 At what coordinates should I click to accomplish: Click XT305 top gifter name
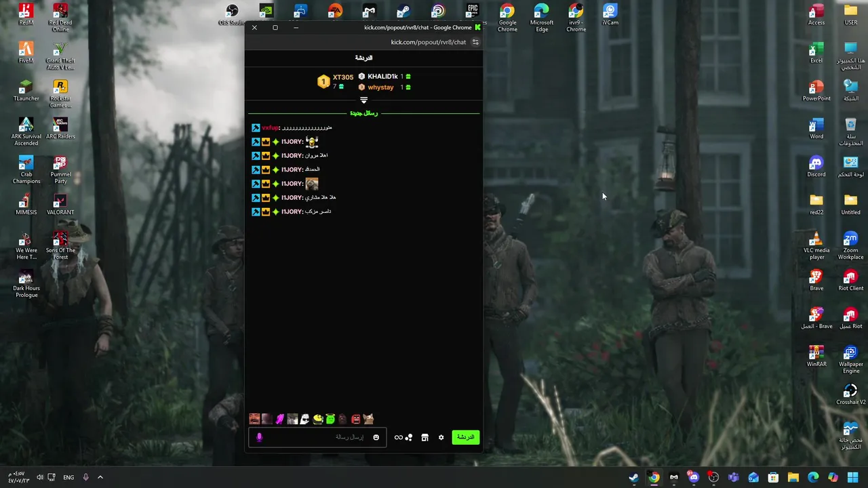(343, 77)
